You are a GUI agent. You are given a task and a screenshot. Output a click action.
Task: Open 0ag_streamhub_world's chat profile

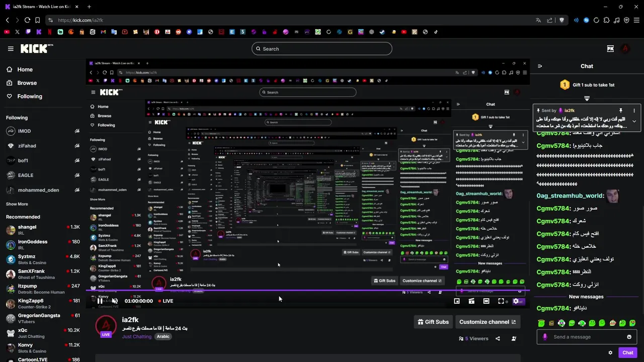(x=570, y=196)
